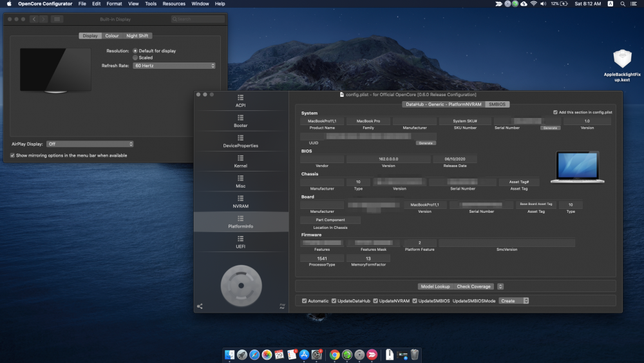Open the AirPlay Display dropdown

[x=90, y=144]
